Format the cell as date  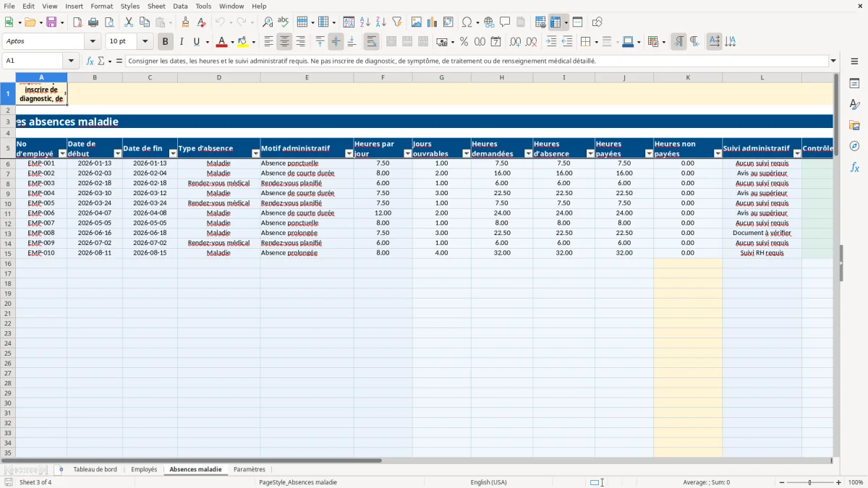coord(495,41)
